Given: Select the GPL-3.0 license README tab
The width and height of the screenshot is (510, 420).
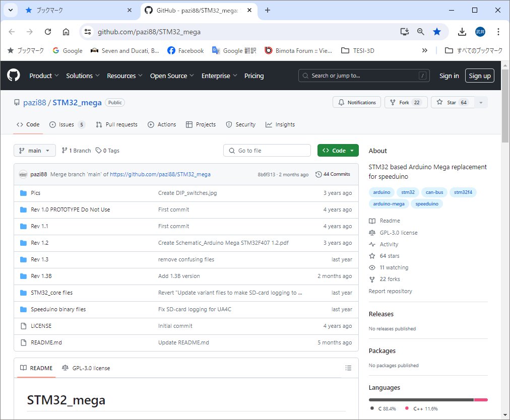Looking at the screenshot, I should [86, 368].
